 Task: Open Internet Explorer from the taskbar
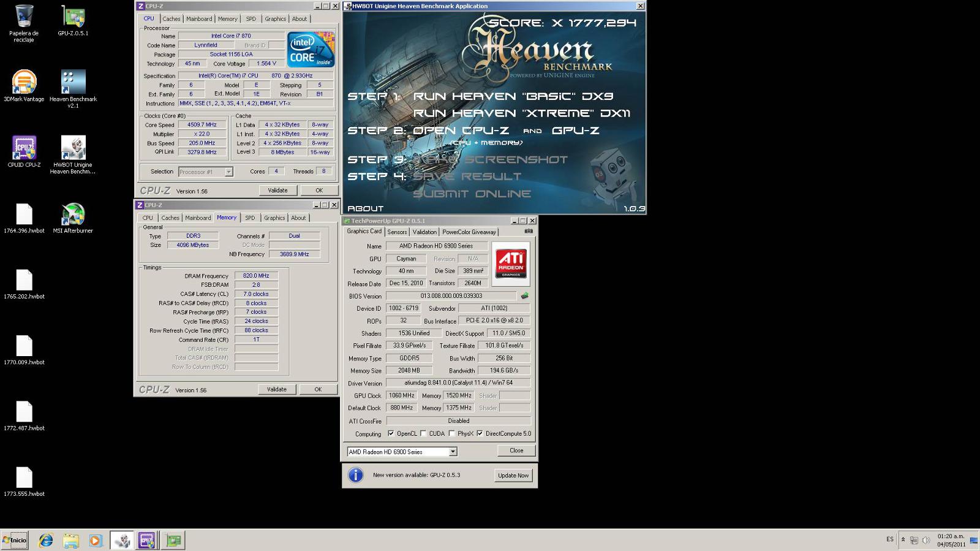(x=46, y=540)
